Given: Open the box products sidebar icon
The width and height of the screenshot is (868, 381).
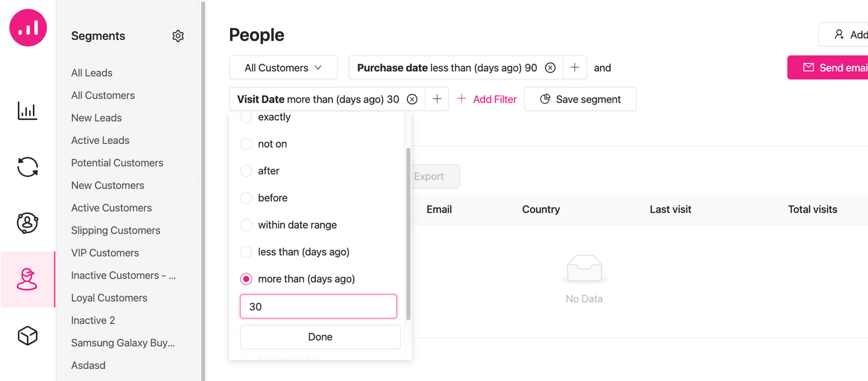Looking at the screenshot, I should (x=27, y=336).
